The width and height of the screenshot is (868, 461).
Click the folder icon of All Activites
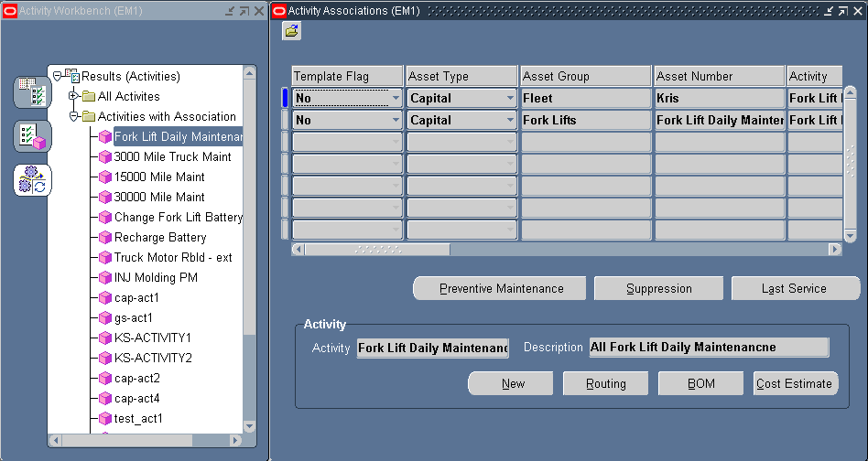click(89, 96)
